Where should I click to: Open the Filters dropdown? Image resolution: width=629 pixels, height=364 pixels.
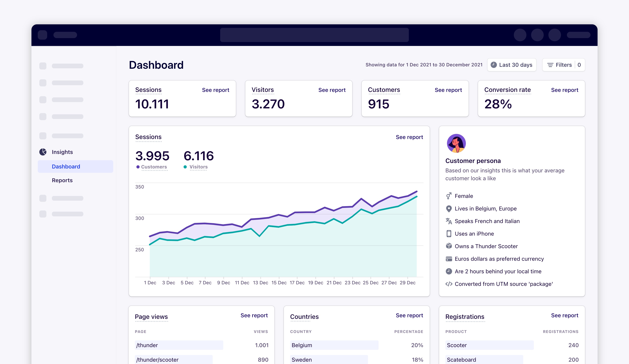click(563, 65)
